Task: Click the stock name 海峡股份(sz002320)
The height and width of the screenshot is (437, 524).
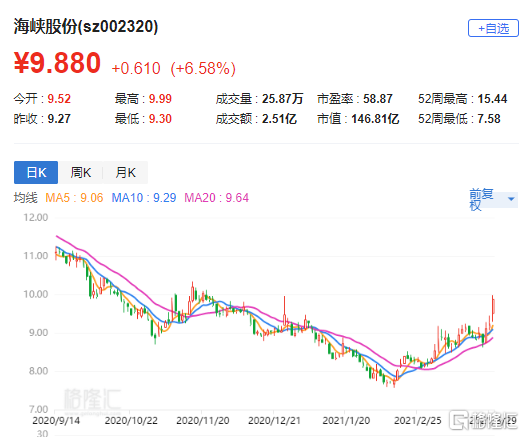Action: tap(86, 27)
